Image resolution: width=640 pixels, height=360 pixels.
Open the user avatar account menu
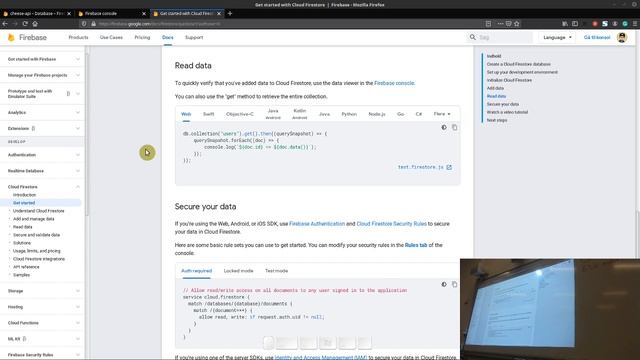pyautogui.click(x=622, y=38)
